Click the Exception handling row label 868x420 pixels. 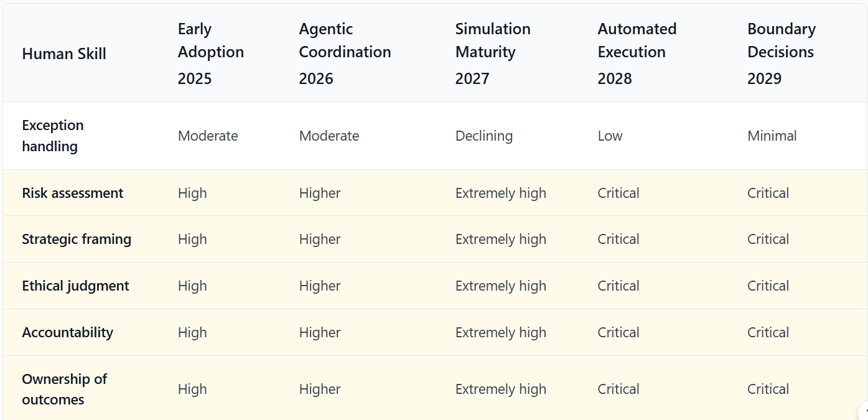53,136
